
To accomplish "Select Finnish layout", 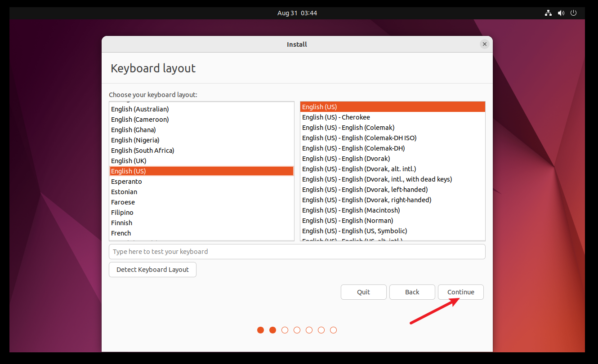I will [x=201, y=223].
